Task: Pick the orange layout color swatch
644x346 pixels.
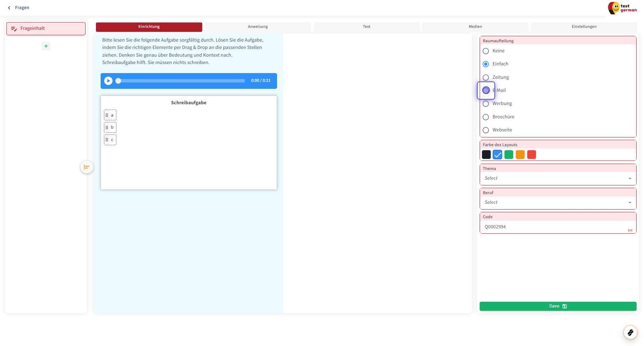Action: 520,155
